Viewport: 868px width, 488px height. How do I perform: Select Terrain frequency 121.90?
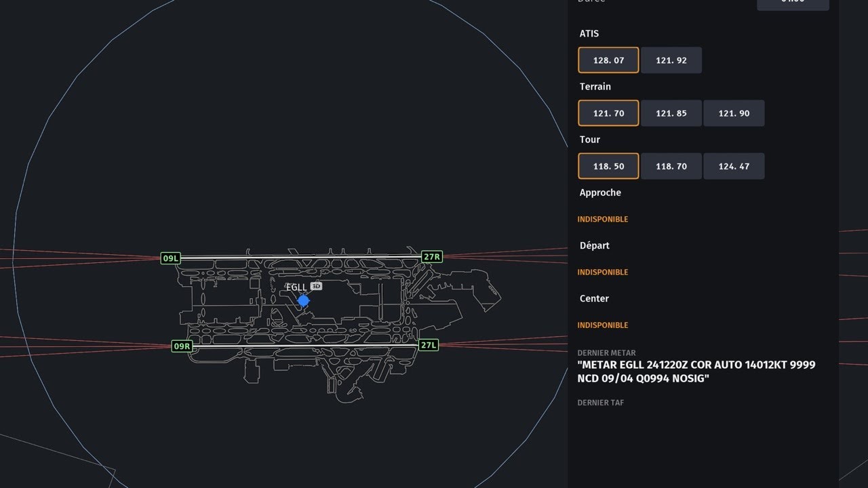click(x=734, y=113)
